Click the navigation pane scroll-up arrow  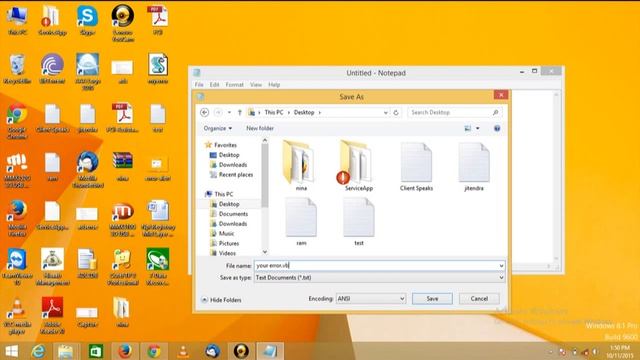point(265,140)
